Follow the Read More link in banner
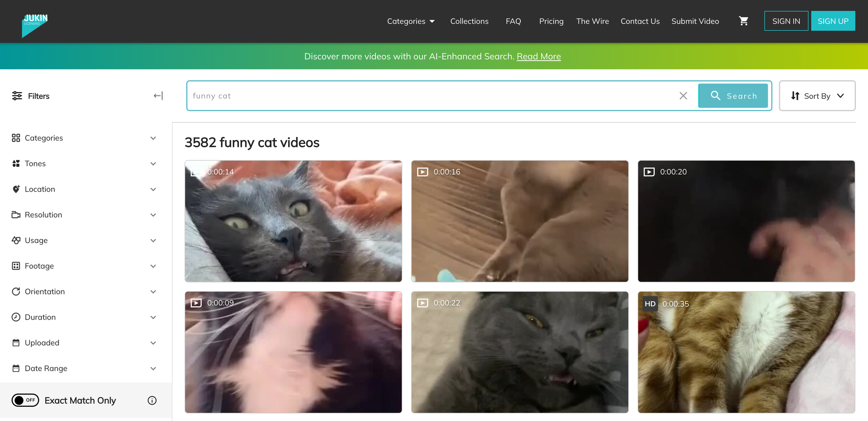 (539, 56)
